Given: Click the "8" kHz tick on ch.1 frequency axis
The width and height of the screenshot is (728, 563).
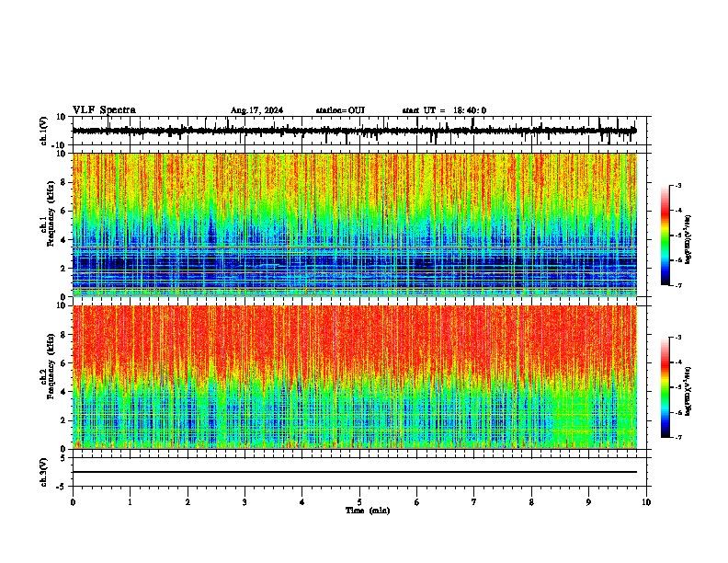Looking at the screenshot, I should pyautogui.click(x=63, y=182).
